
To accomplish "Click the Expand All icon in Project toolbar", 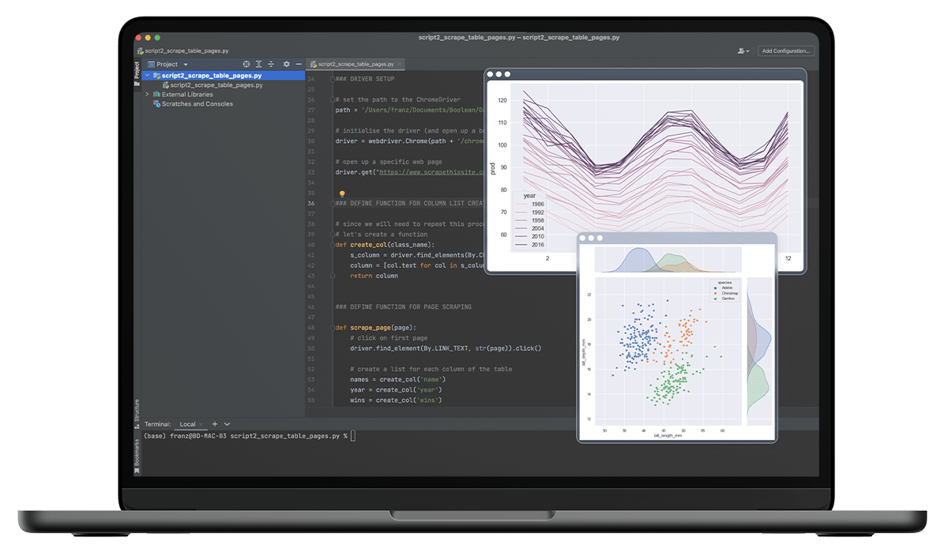I will point(258,64).
